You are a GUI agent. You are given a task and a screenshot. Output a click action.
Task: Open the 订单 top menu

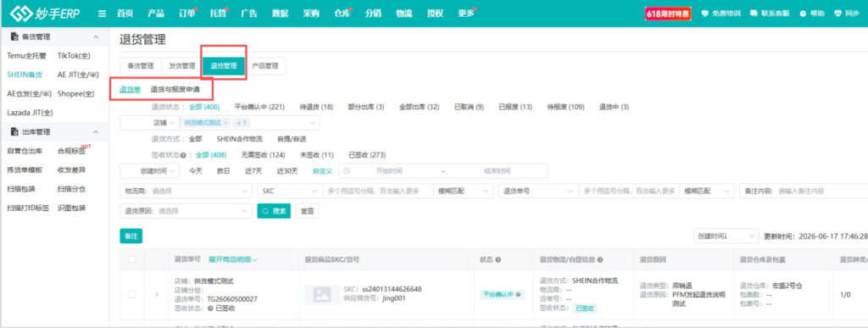(x=187, y=14)
